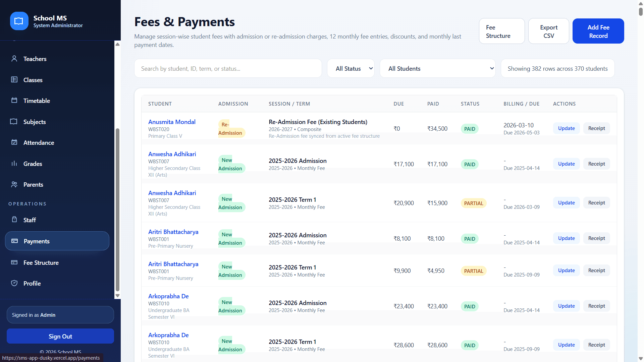The height and width of the screenshot is (362, 644).
Task: Focus the student search field
Action: pyautogui.click(x=228, y=68)
